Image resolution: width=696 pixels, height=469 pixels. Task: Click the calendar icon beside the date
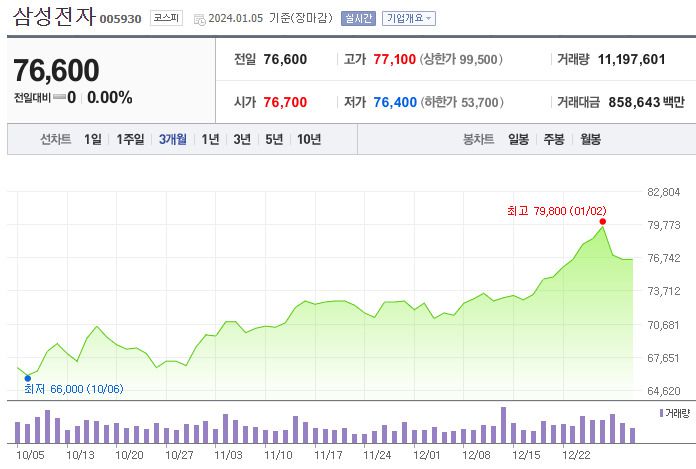click(x=199, y=18)
